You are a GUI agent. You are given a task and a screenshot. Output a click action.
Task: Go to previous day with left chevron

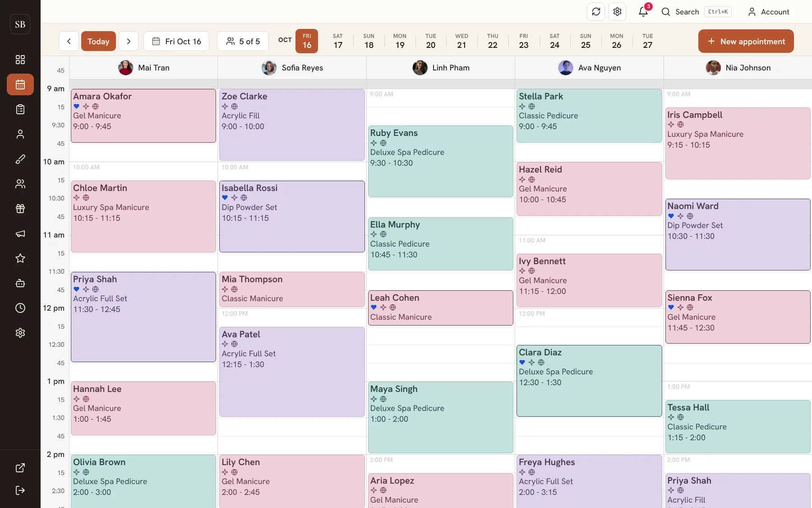point(69,41)
